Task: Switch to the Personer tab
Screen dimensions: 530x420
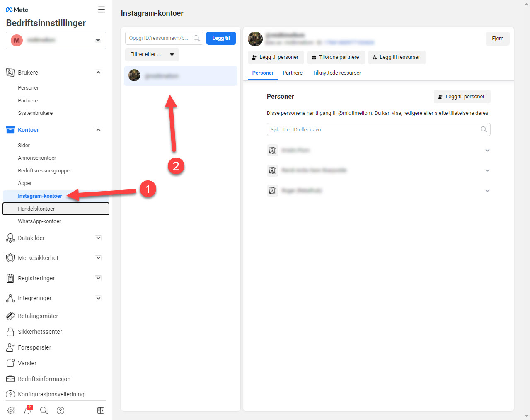Action: [263, 73]
